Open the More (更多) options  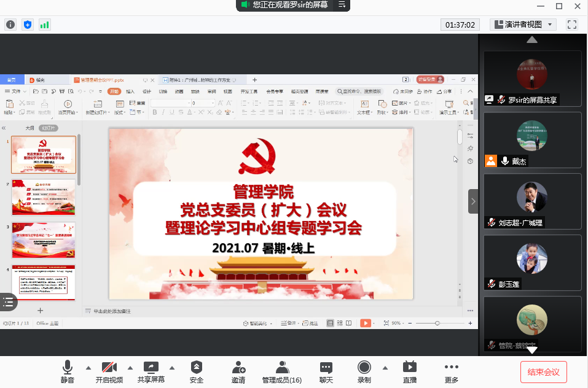[451, 371]
